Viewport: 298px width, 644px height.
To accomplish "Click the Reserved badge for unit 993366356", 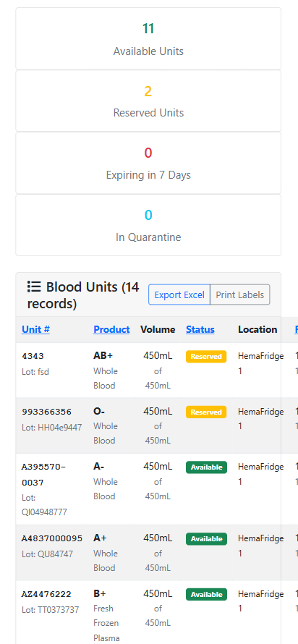I will click(206, 412).
